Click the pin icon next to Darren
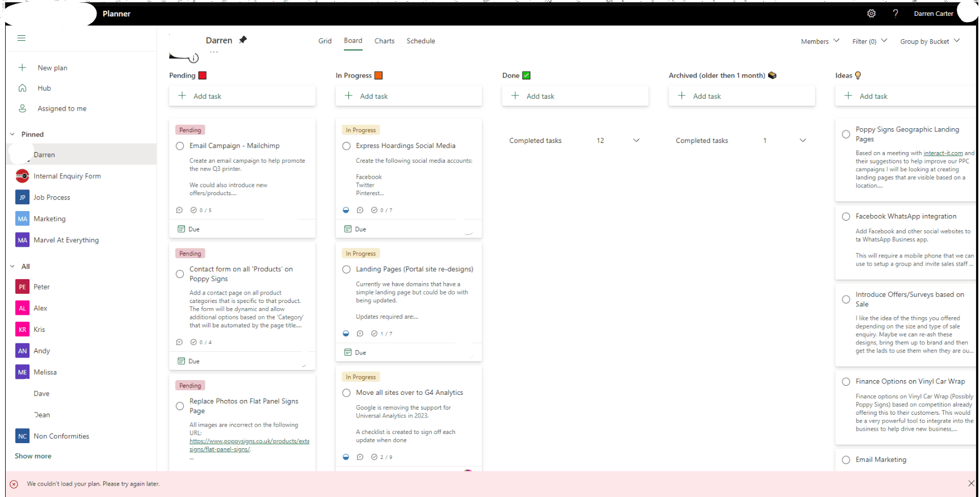This screenshot has width=980, height=497. pyautogui.click(x=243, y=40)
